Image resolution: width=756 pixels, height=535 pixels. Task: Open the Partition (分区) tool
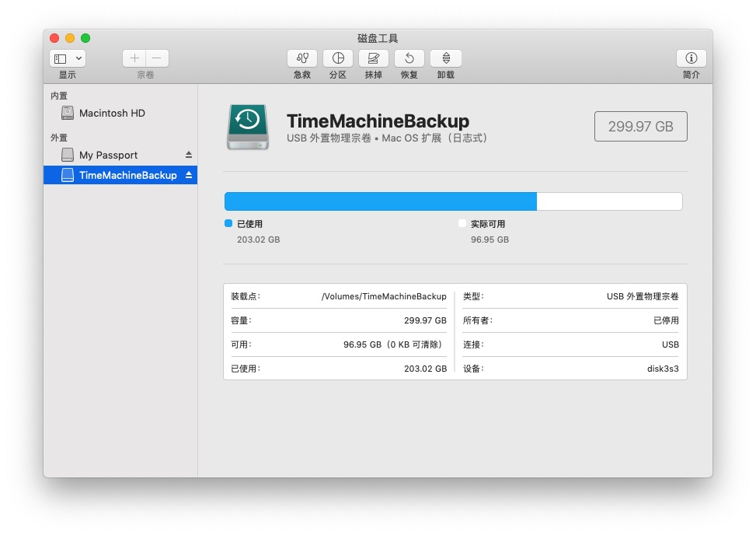coord(338,58)
